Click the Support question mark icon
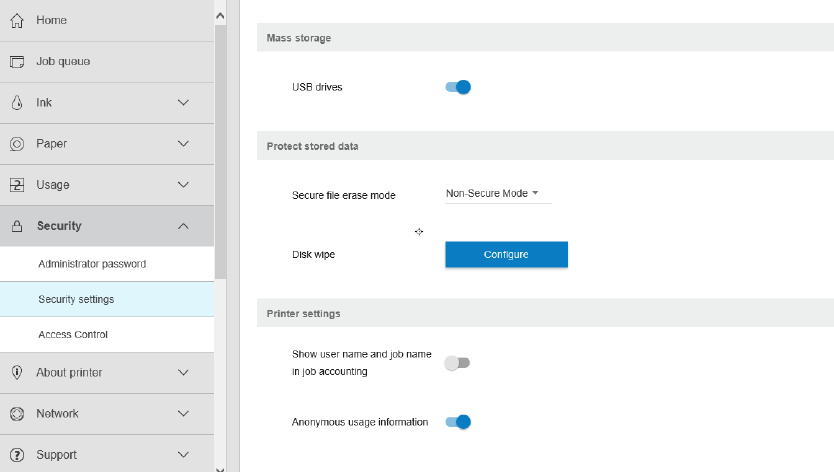Viewport: 834px width, 472px height. (x=17, y=455)
